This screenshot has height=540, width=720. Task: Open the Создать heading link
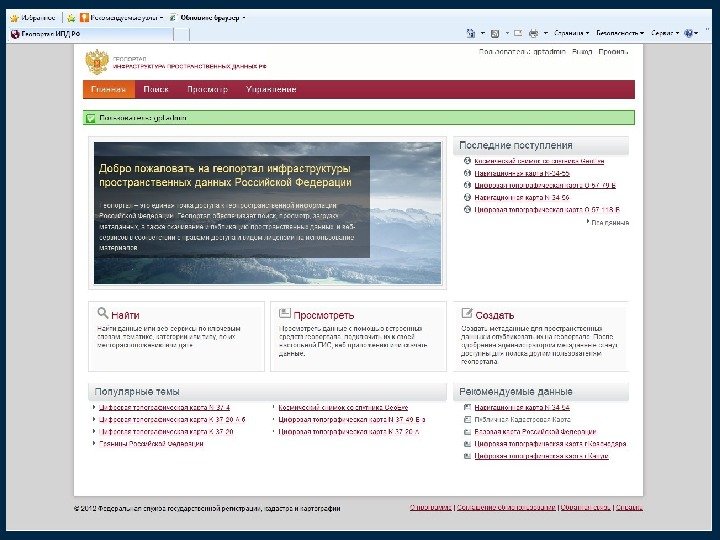[x=495, y=315]
